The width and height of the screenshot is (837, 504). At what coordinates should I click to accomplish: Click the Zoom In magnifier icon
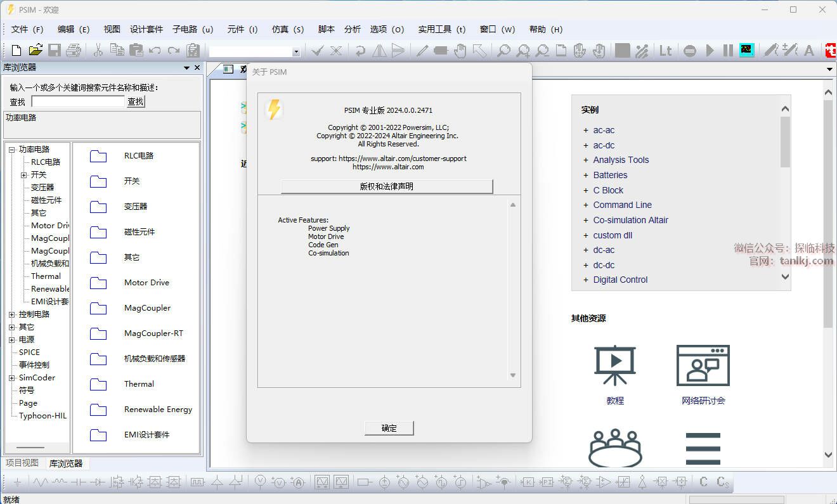(x=522, y=51)
